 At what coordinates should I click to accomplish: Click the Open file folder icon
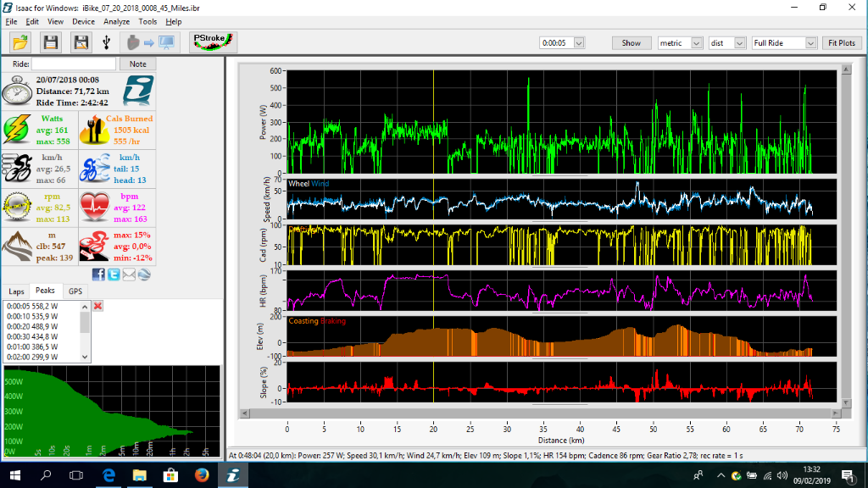[21, 42]
